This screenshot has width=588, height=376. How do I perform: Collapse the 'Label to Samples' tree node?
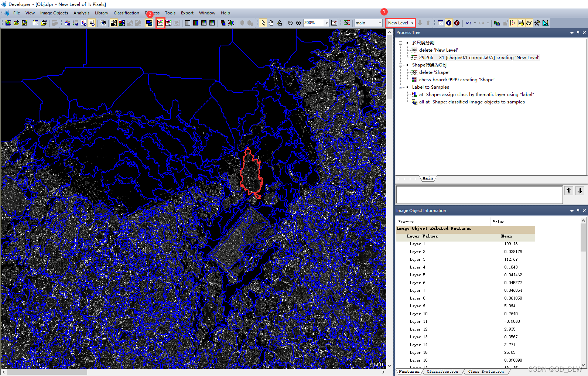point(400,87)
